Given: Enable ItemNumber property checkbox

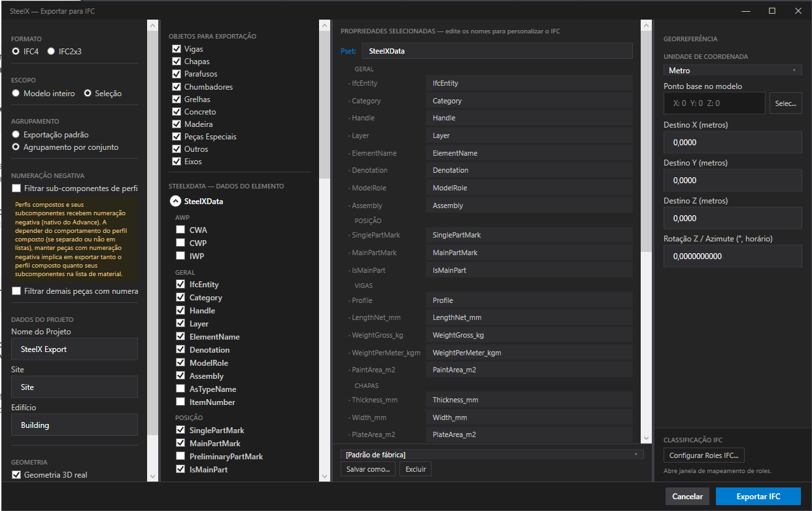Looking at the screenshot, I should point(180,402).
